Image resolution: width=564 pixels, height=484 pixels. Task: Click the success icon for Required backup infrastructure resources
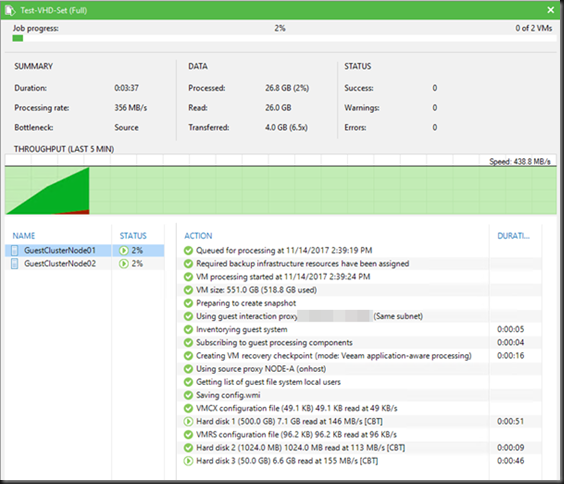(188, 264)
